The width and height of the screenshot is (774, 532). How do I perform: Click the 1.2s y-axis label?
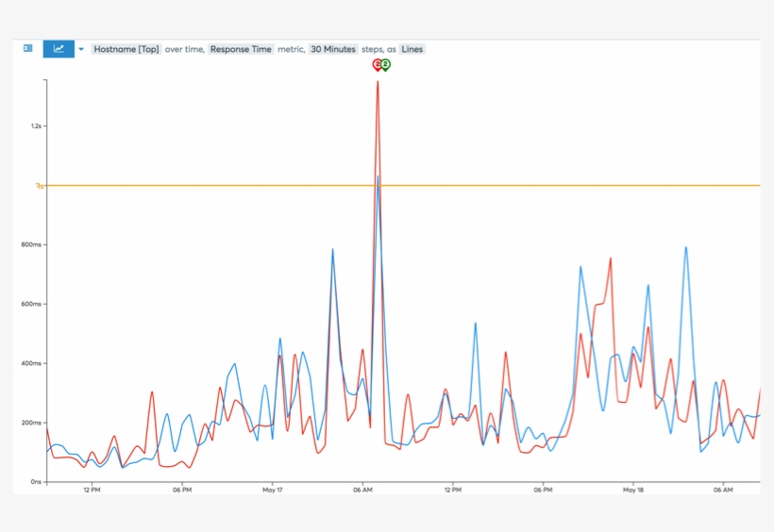point(36,126)
